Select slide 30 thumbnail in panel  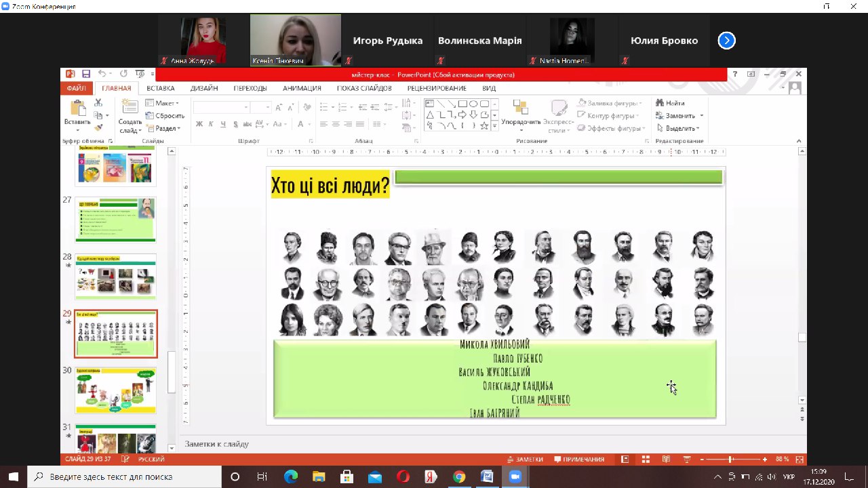point(116,390)
